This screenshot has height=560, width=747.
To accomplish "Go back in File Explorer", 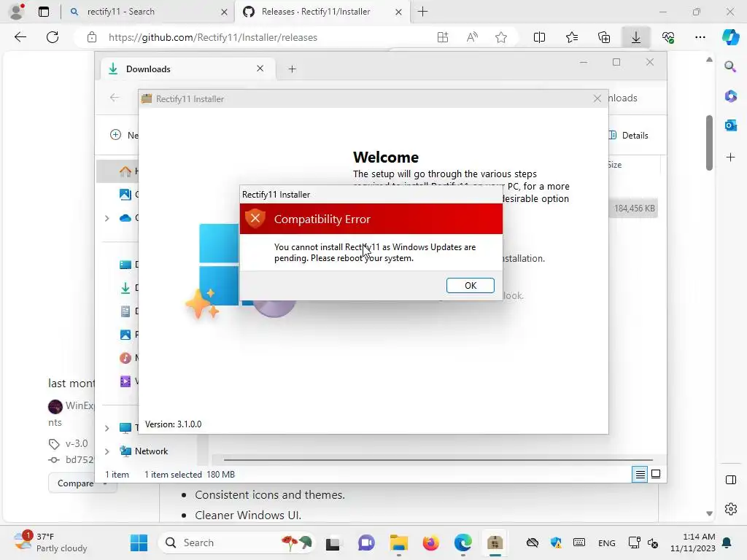I will (x=115, y=98).
